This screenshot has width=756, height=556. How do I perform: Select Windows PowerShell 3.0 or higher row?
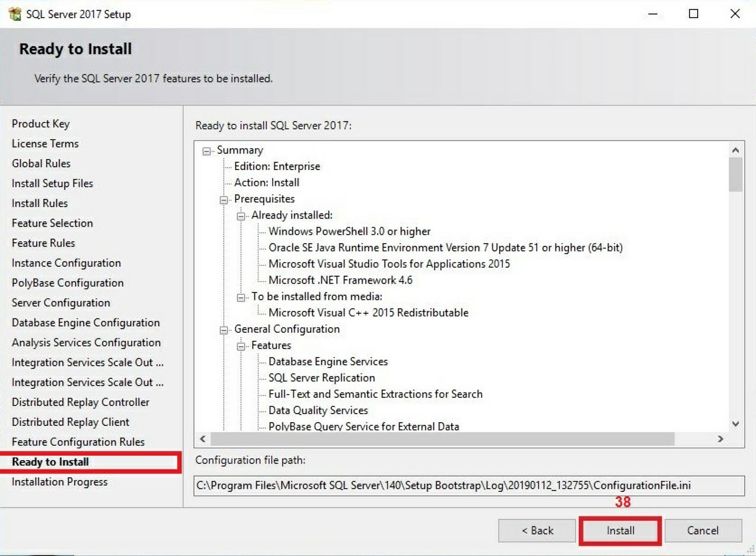pos(350,231)
